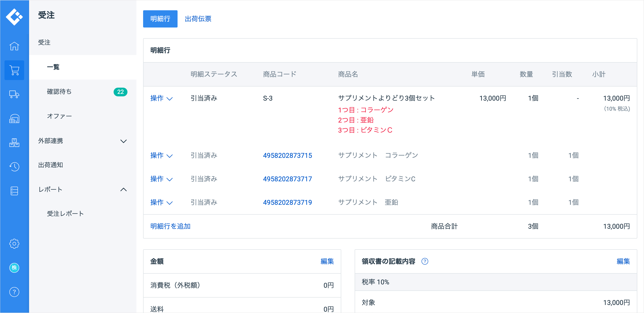
Task: Open the shopping cart orders icon
Action: pyautogui.click(x=14, y=70)
